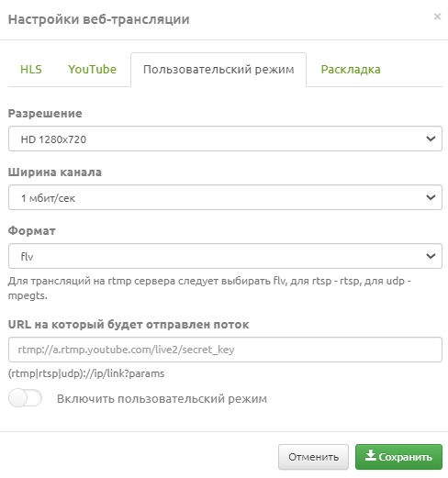Screen dimensions: 448x478
Task: Focus the rtmp URL input field
Action: point(225,350)
